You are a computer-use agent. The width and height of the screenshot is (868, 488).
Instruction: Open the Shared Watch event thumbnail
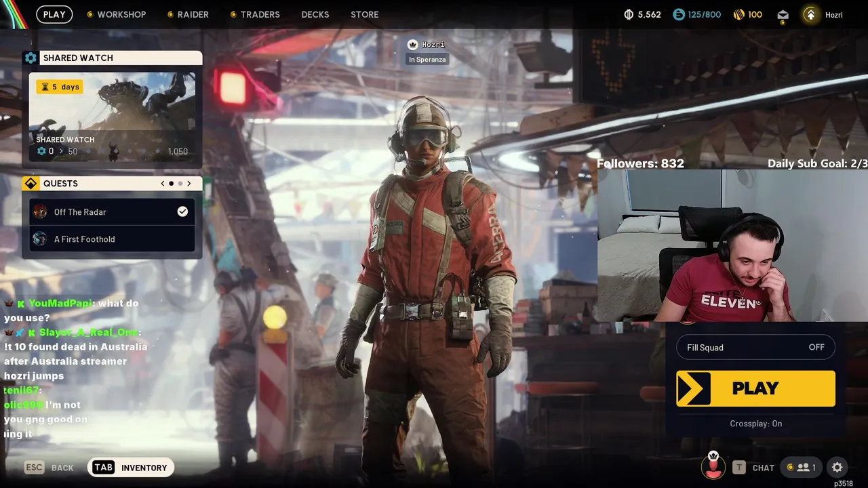click(x=112, y=118)
